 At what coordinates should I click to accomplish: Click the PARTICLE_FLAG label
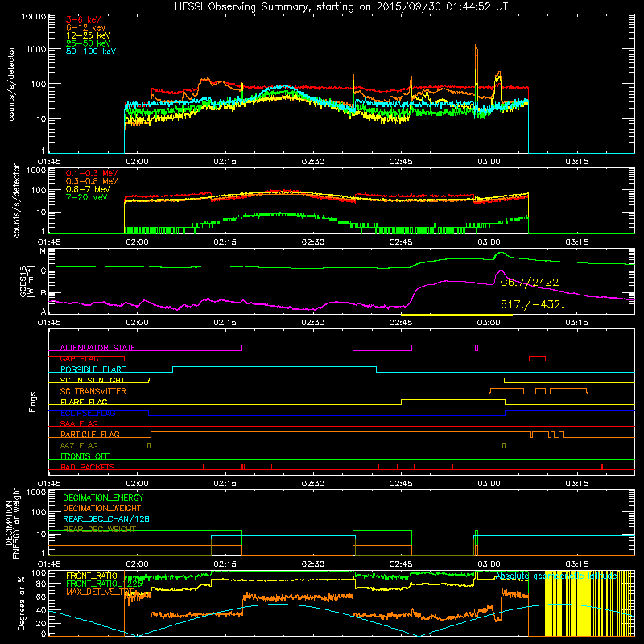90,435
